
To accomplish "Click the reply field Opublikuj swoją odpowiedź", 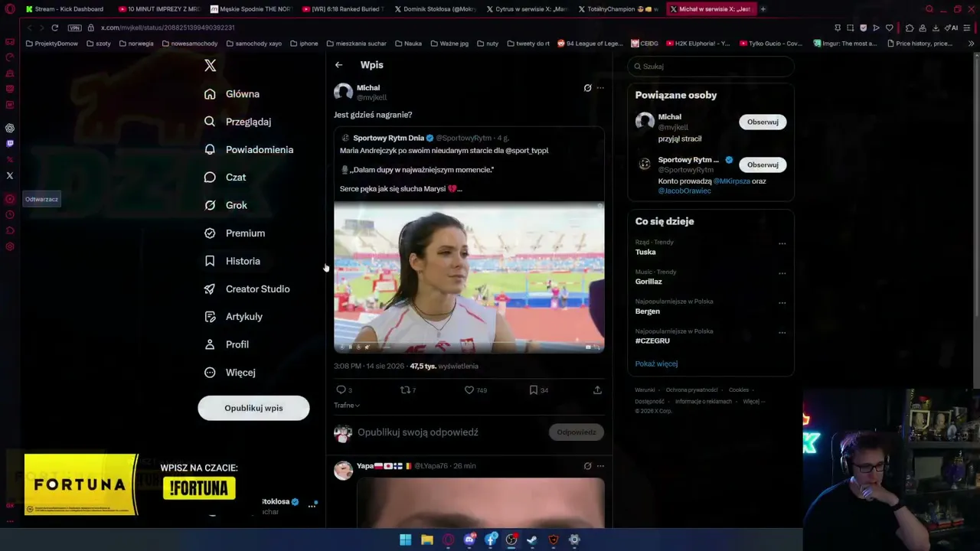I will (418, 432).
